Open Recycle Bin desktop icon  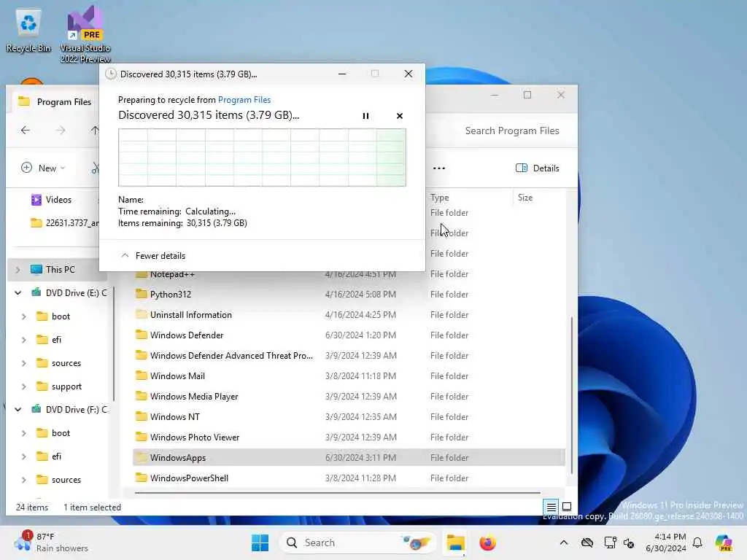[x=28, y=31]
